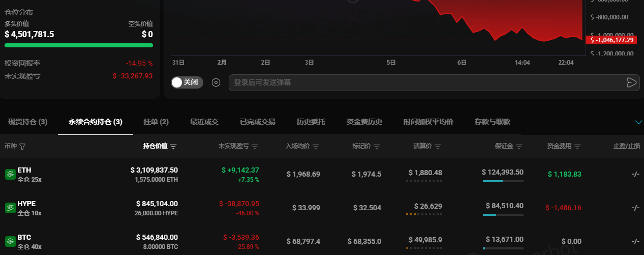Viewport: 644px width, 255px height.
Task: Click the HYPE position name
Action: point(26,204)
